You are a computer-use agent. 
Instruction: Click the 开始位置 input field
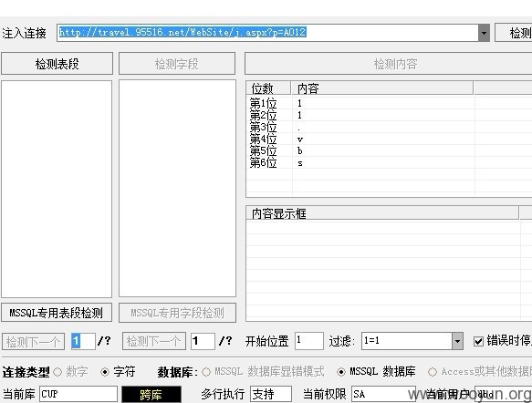(x=309, y=341)
